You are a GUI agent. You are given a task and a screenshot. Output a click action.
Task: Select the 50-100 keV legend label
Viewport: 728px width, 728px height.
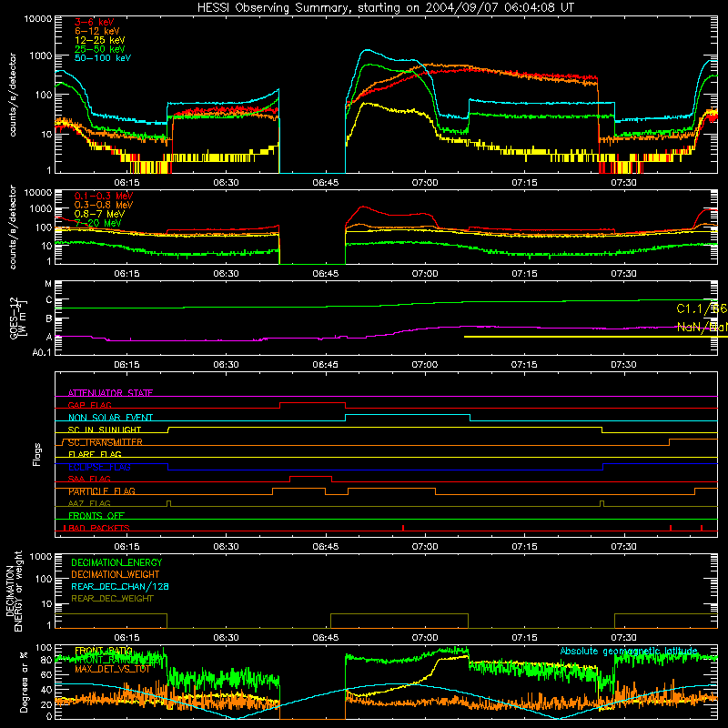103,58
